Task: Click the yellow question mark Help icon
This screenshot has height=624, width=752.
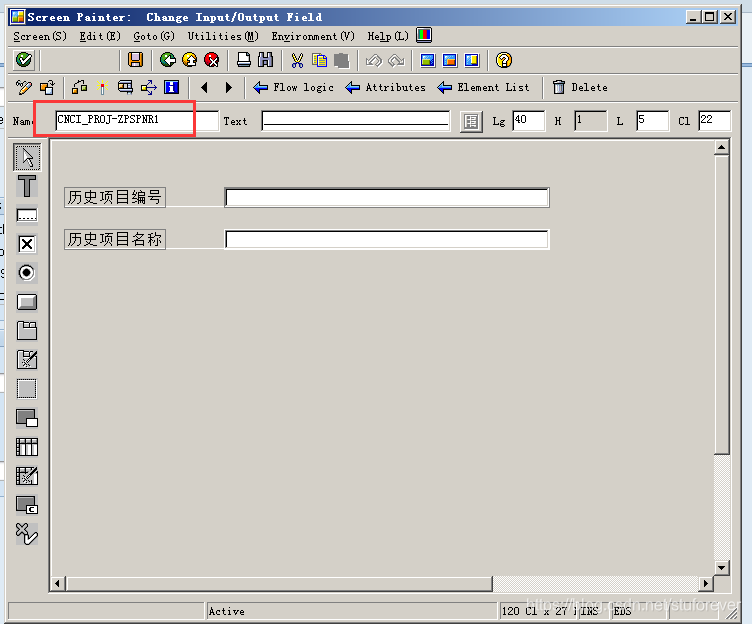Action: click(x=504, y=60)
